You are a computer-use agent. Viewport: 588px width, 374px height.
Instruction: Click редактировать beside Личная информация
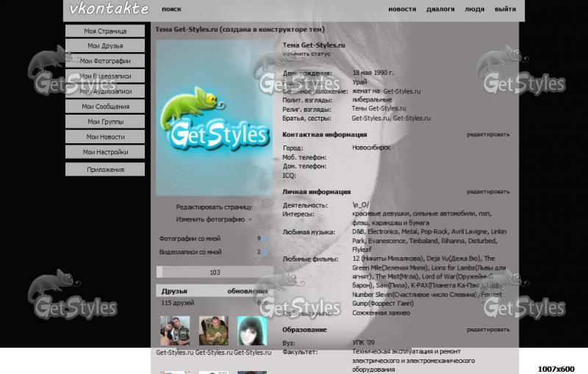point(488,192)
